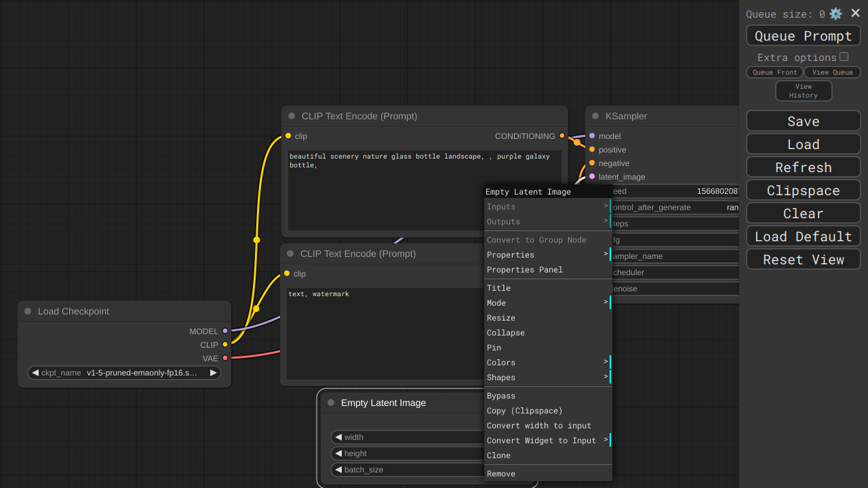Click the Load Default button

803,237
